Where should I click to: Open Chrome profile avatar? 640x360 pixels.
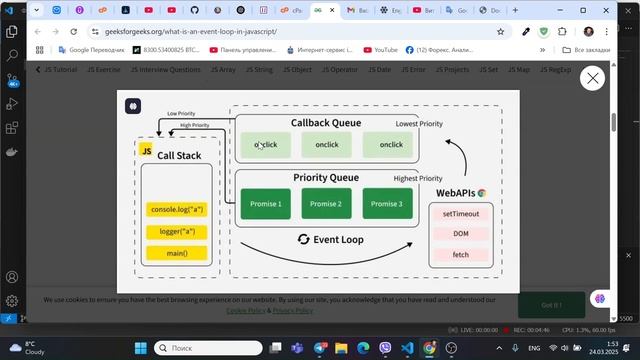pyautogui.click(x=588, y=31)
